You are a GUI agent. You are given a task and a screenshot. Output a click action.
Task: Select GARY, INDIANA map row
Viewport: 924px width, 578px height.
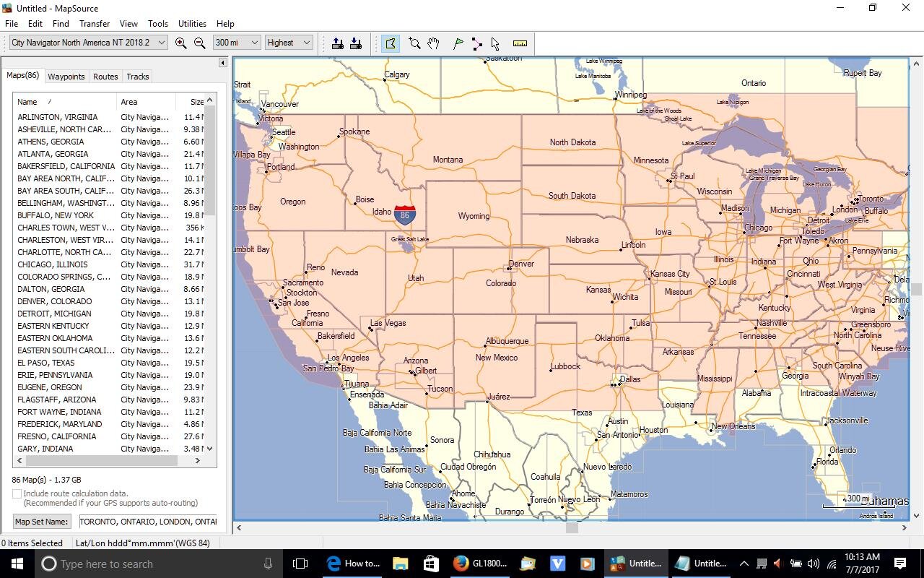tap(109, 449)
